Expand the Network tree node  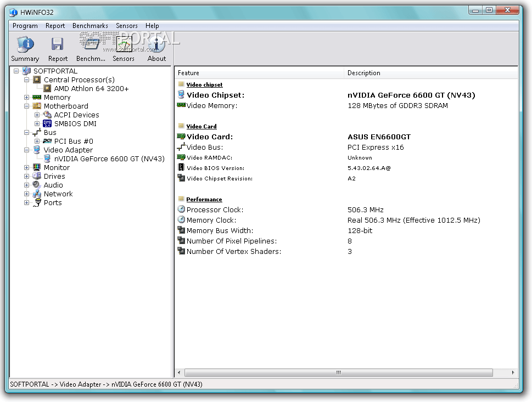coord(26,194)
